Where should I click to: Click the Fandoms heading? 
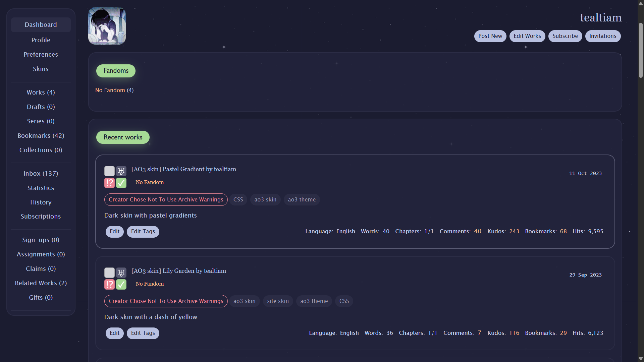tap(116, 71)
